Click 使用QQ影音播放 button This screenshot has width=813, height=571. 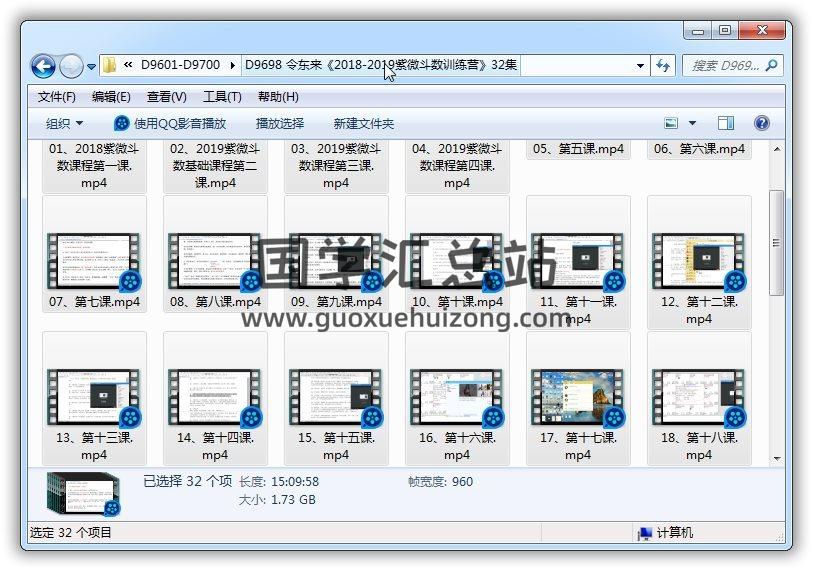(x=170, y=123)
